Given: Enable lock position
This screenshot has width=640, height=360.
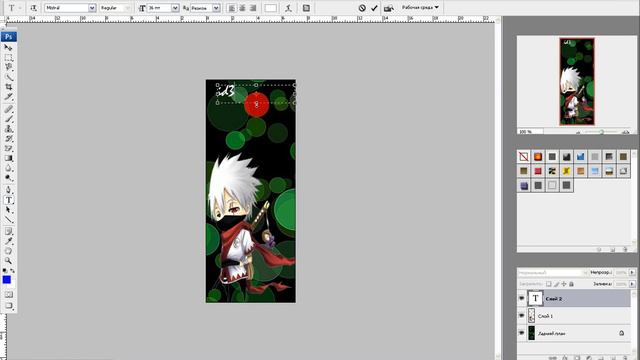Looking at the screenshot, I should click(564, 284).
